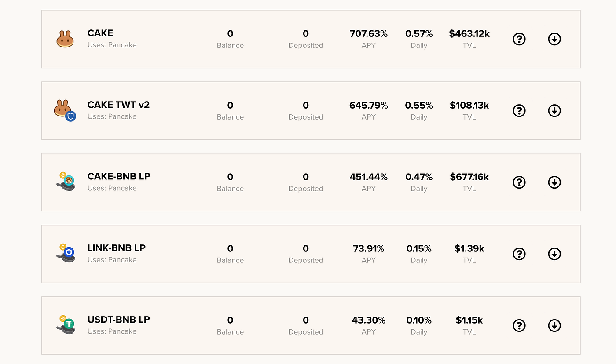Expand the CAKE-BNB LP row arrow
Viewport: 616px width, 364px height.
click(554, 182)
